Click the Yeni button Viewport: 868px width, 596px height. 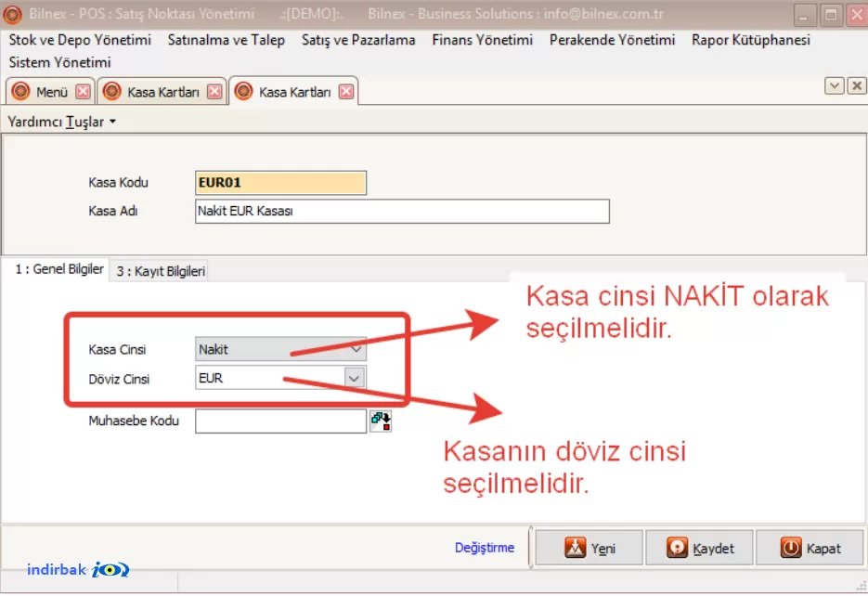coord(589,548)
